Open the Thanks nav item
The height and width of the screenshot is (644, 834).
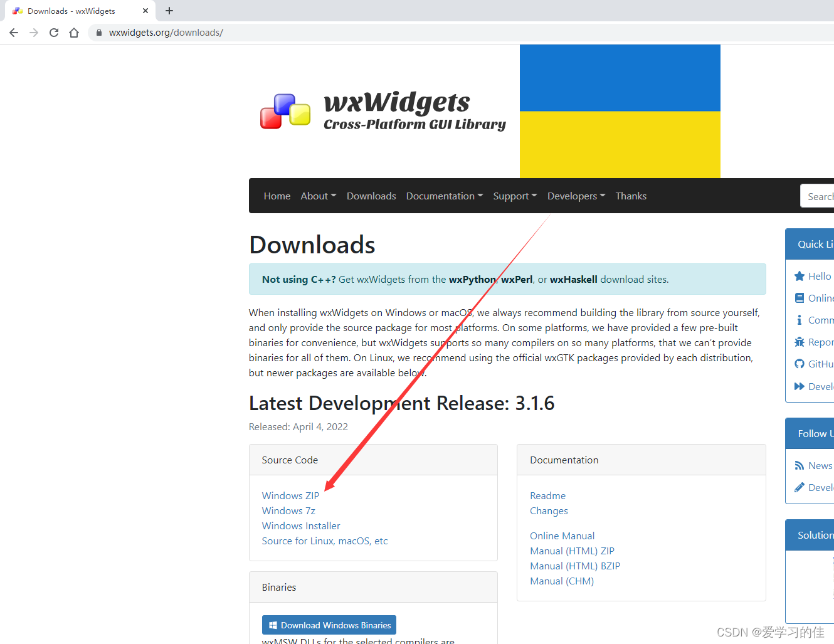(631, 196)
